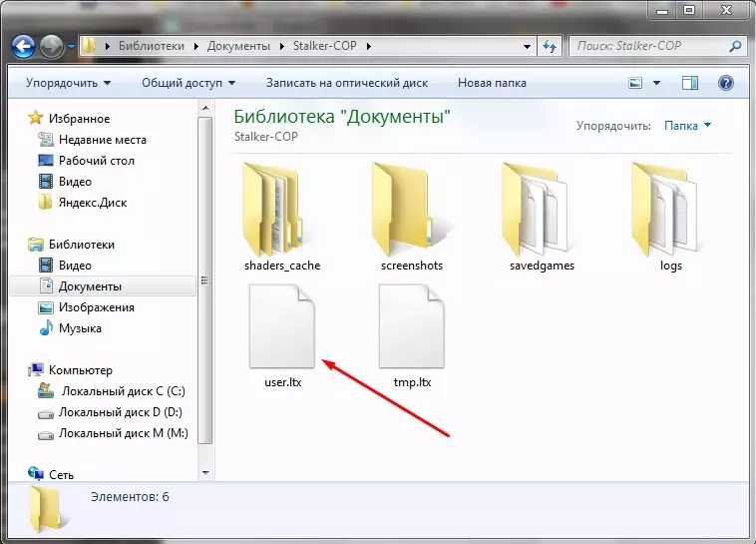Open the Упорядочить toolbar menu
The height and width of the screenshot is (544, 756).
pos(68,83)
